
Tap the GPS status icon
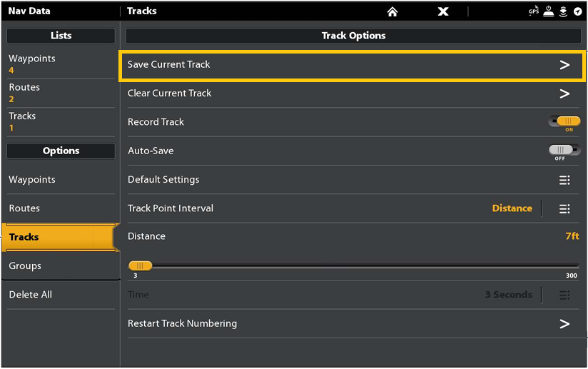[534, 11]
